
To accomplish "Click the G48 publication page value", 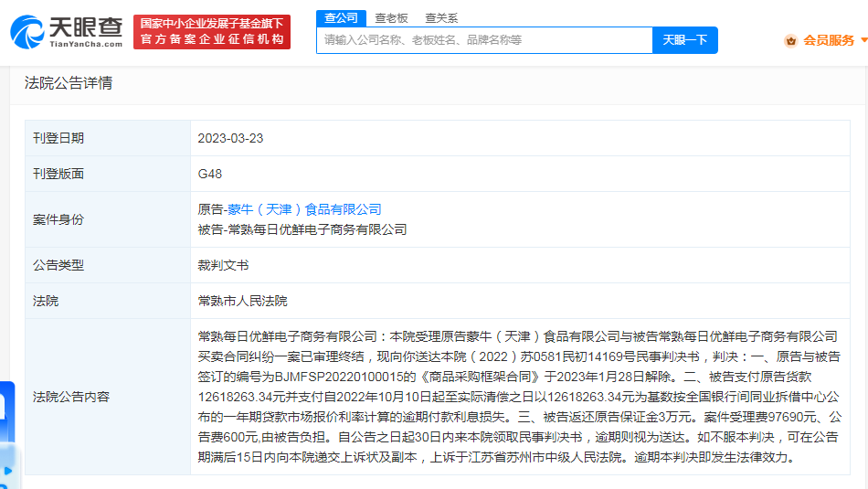I will point(210,174).
